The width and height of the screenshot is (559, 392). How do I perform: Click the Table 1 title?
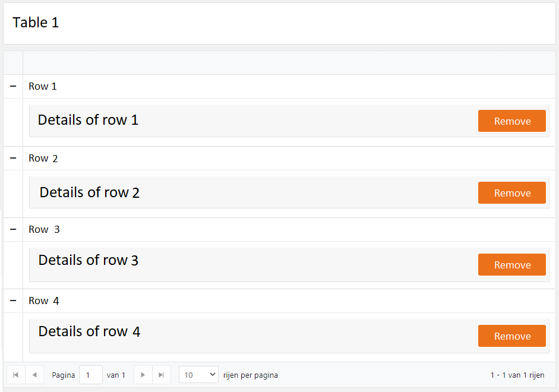pos(36,23)
